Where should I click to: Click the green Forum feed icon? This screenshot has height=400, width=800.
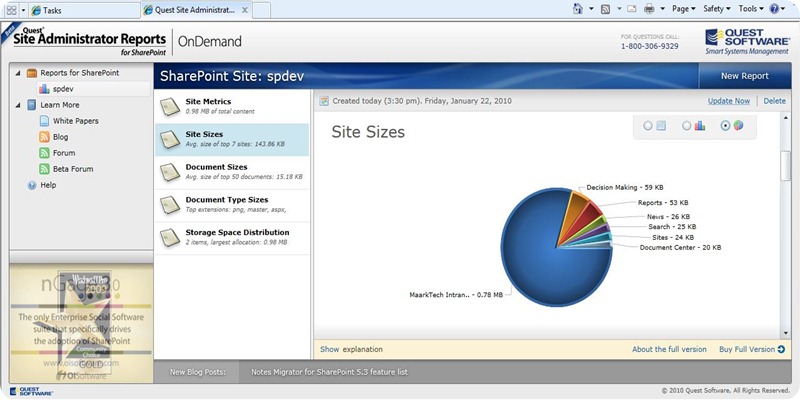[x=44, y=153]
